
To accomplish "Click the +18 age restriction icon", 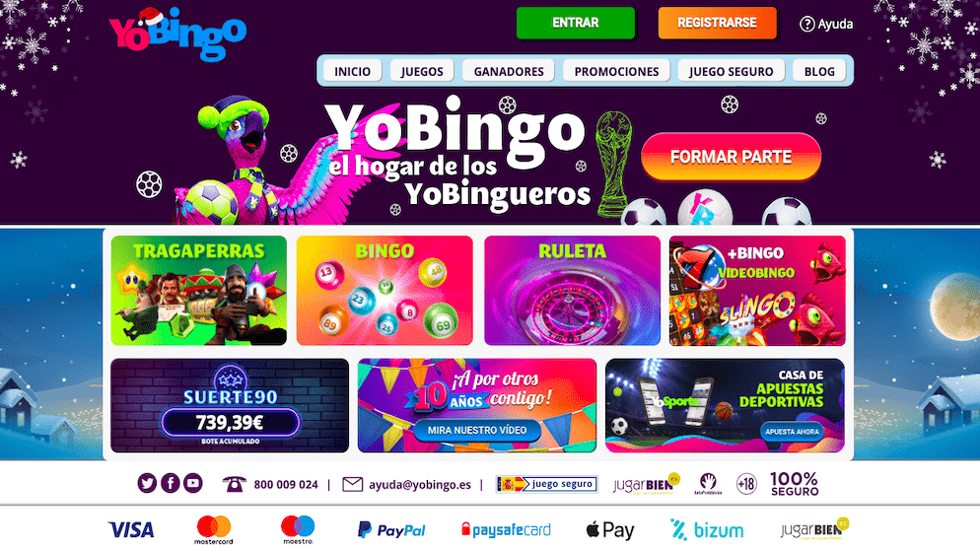I will (x=746, y=484).
